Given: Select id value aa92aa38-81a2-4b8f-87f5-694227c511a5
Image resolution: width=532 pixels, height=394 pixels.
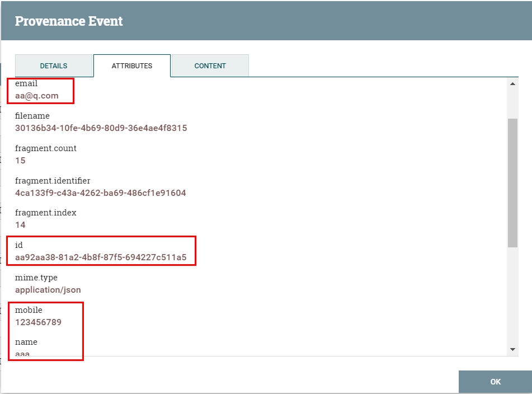Looking at the screenshot, I should tap(101, 257).
